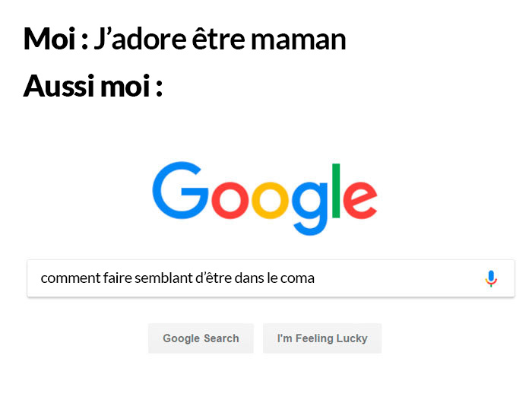Click the green l in Google logo

point(336,190)
